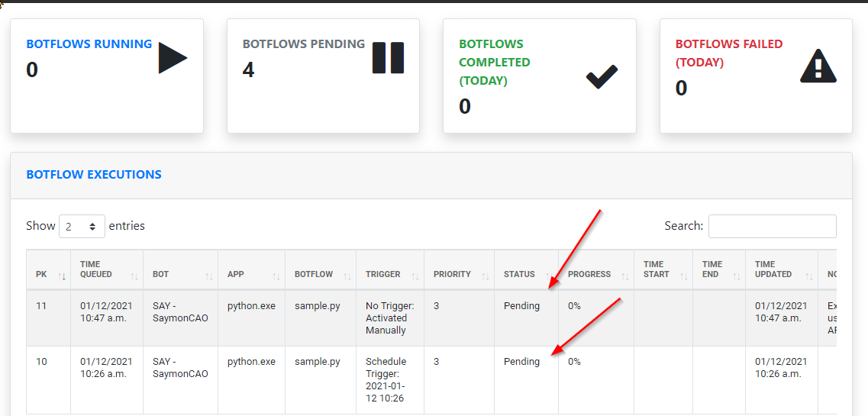Image resolution: width=868 pixels, height=416 pixels.
Task: Click the Botflows Running heading
Action: coord(89,44)
